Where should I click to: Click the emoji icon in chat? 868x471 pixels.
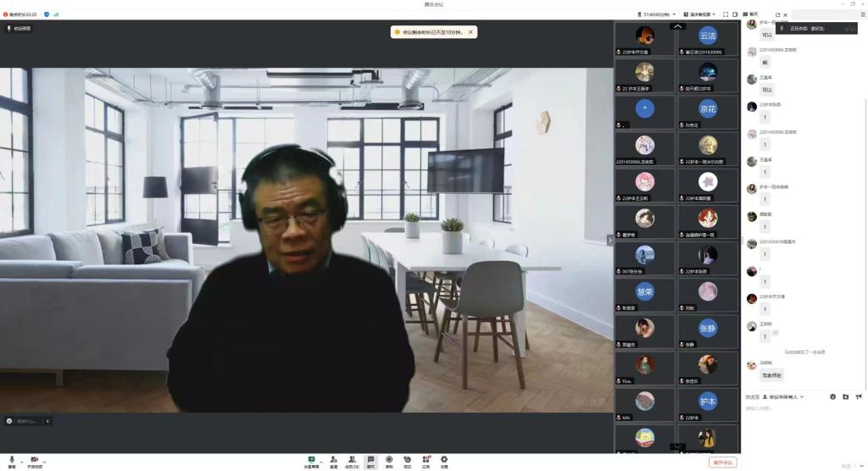tap(832, 396)
